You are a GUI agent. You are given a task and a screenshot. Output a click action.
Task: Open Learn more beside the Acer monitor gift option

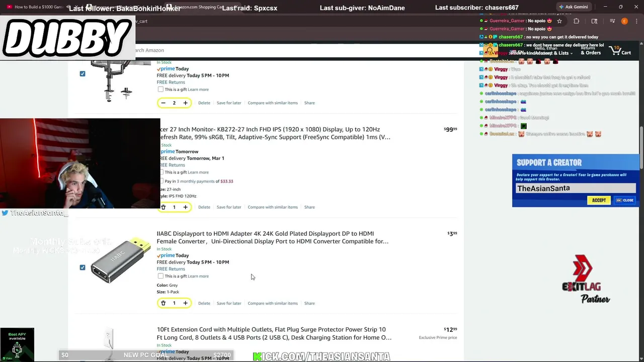click(198, 172)
